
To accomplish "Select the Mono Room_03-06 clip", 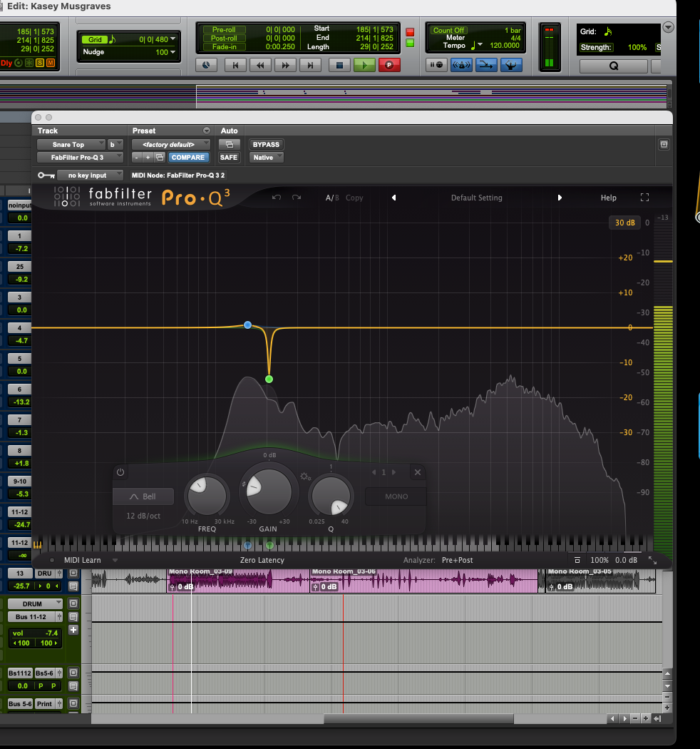I will coord(424,581).
